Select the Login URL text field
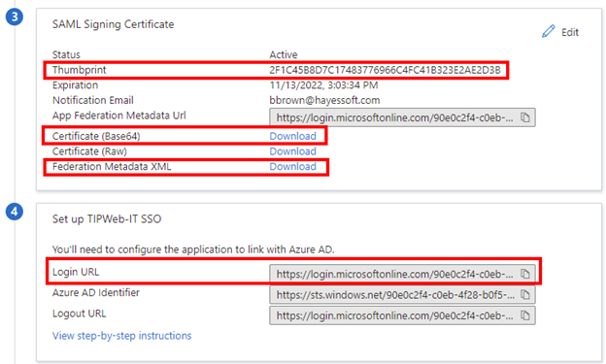The image size is (606, 364). pyautogui.click(x=402, y=274)
